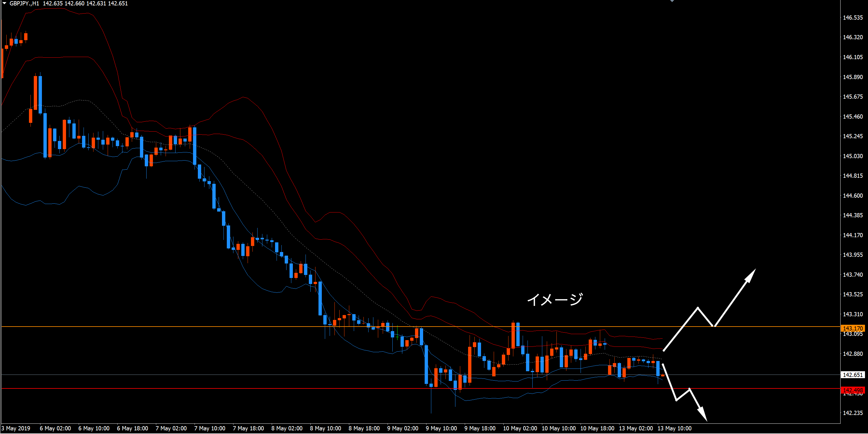
Task: Click the 143.955 price scale value
Action: [853, 255]
